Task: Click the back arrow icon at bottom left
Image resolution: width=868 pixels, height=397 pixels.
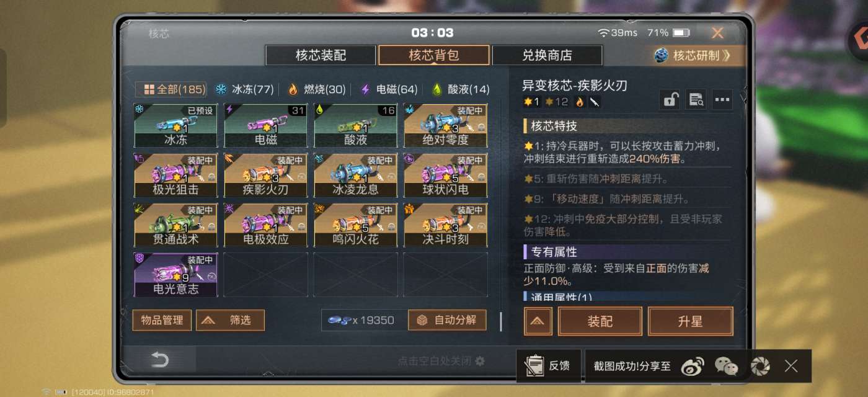Action: (160, 360)
